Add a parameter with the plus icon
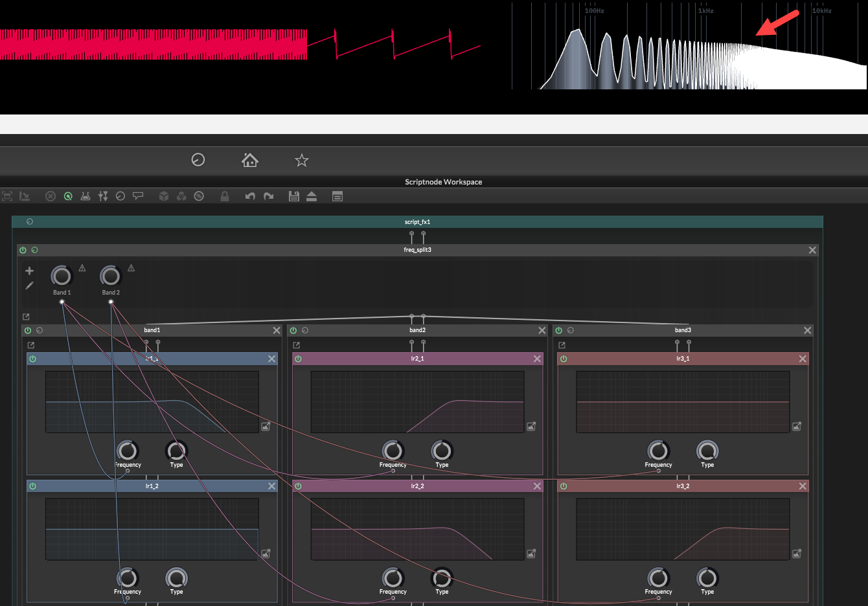The width and height of the screenshot is (868, 606). [29, 271]
